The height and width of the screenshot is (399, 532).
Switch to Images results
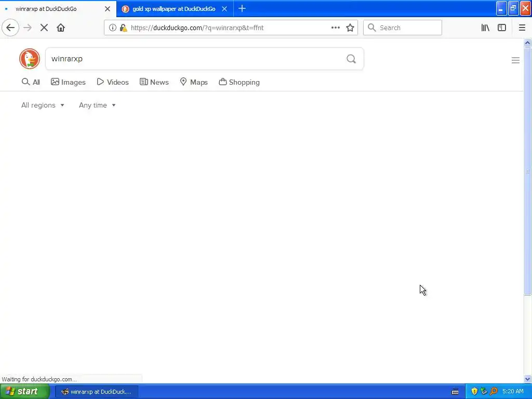68,82
